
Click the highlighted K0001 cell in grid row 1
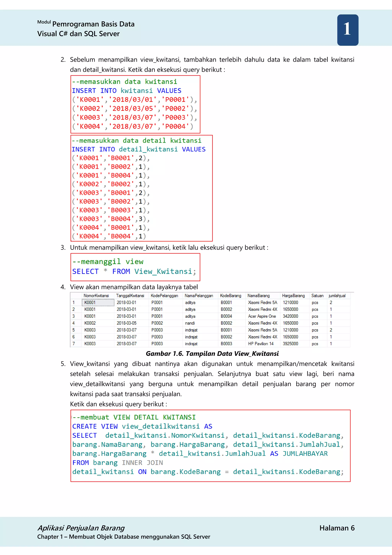98,302
